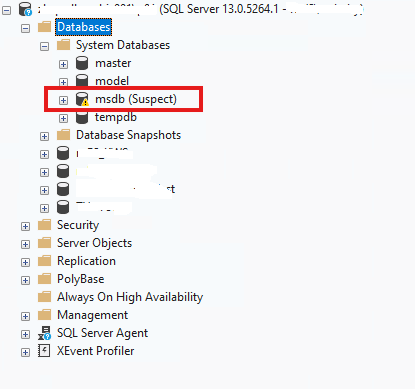Click the Replication folder icon
Viewport: 415px width, 389px height.
click(44, 261)
